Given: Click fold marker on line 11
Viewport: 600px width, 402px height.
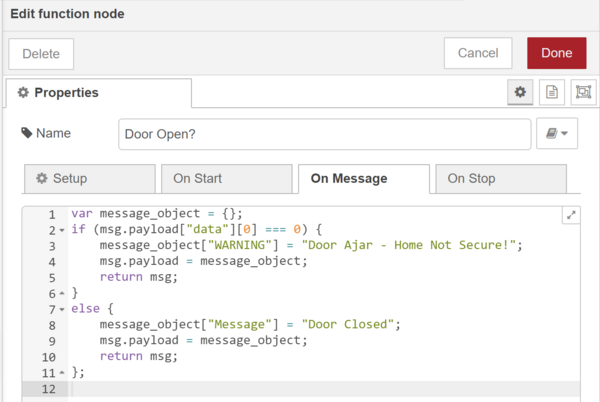Looking at the screenshot, I should (62, 372).
